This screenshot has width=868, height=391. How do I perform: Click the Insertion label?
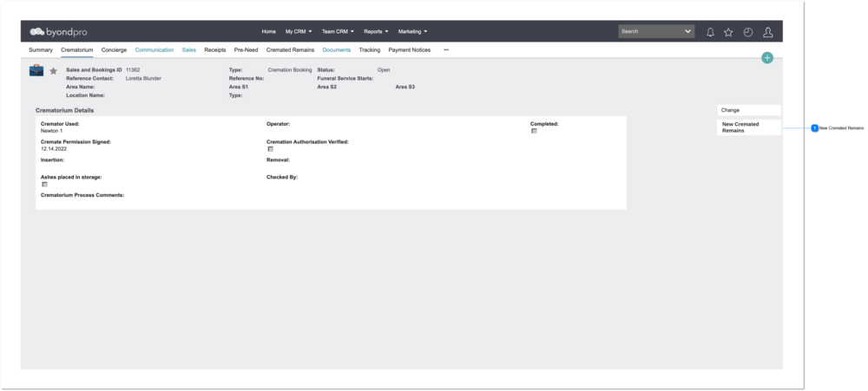[x=53, y=160]
